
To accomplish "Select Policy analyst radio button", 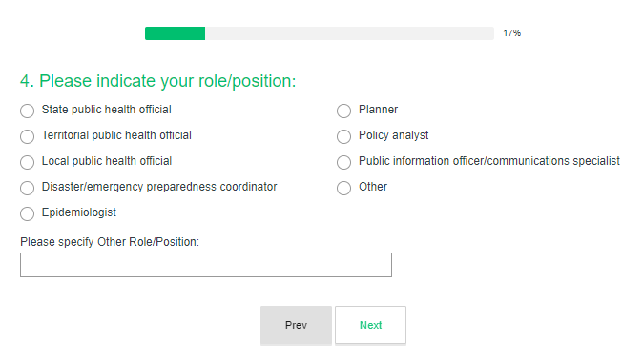I will (343, 136).
